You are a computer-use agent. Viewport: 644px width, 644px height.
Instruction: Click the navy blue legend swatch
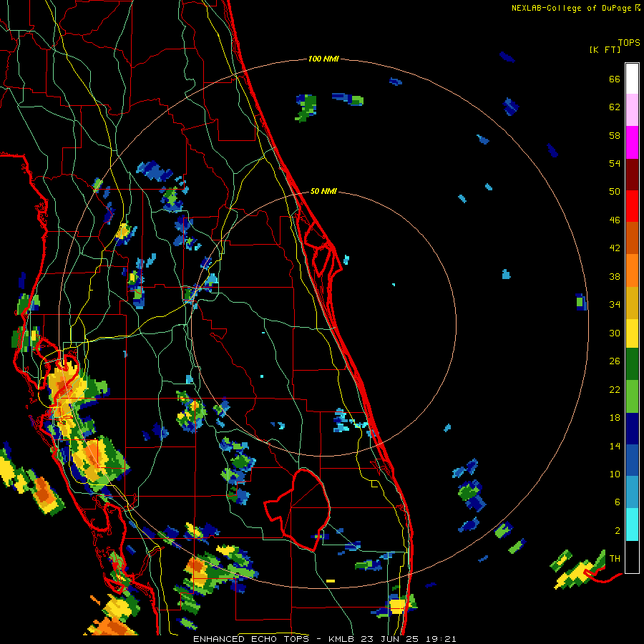(x=632, y=429)
